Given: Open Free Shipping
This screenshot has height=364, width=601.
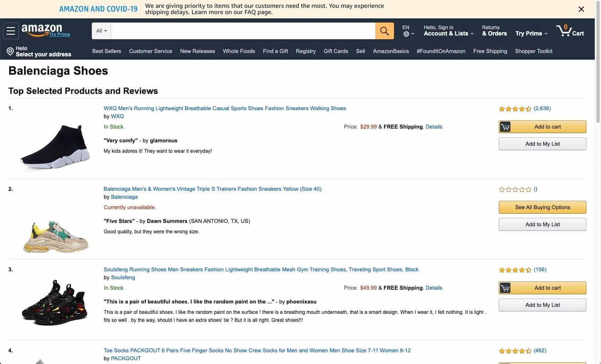Looking at the screenshot, I should (490, 51).
